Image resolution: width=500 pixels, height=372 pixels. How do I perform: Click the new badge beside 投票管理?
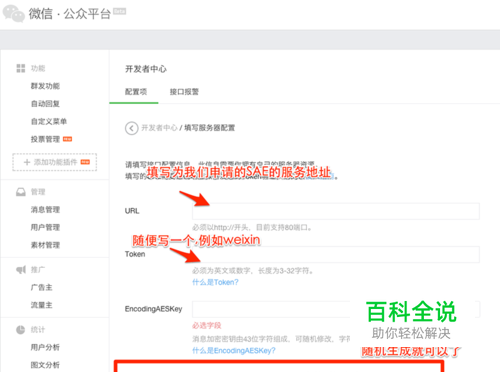[x=68, y=139]
